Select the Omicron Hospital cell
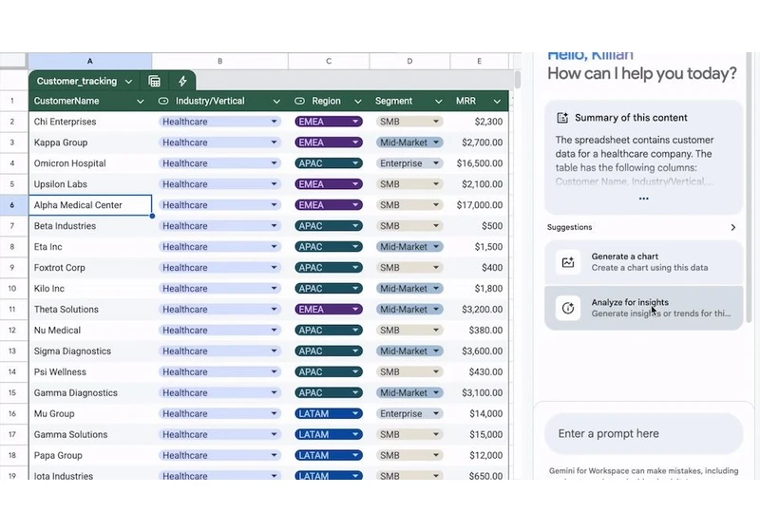Viewport: 760px width, 532px height. coord(90,163)
